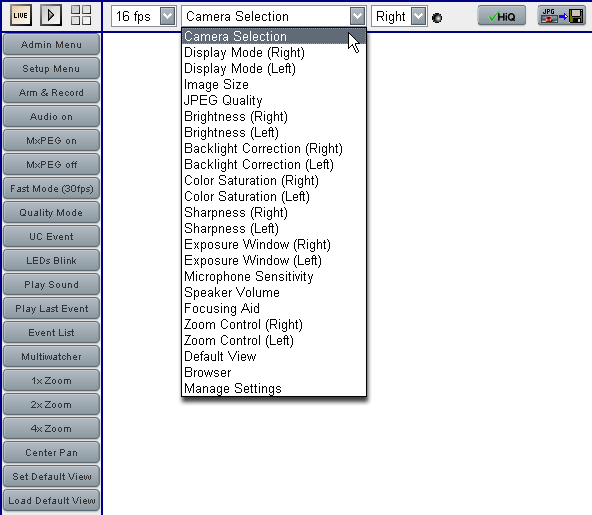The height and width of the screenshot is (515, 592).
Task: Activate Quality Mode
Action: coord(51,213)
